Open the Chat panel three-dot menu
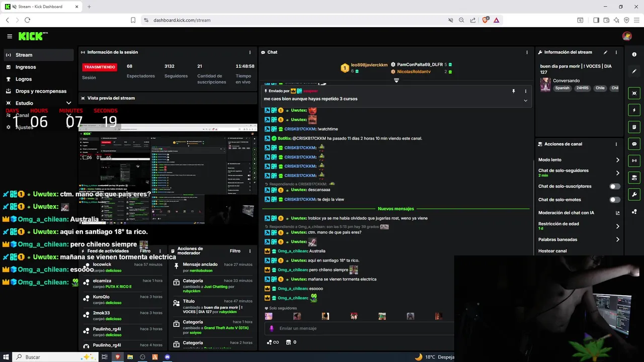This screenshot has width=644, height=362. click(x=527, y=52)
